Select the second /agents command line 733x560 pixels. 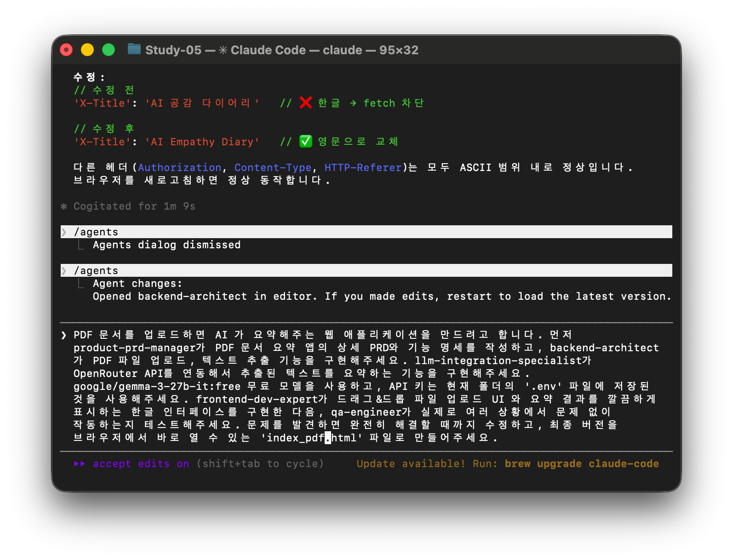366,270
